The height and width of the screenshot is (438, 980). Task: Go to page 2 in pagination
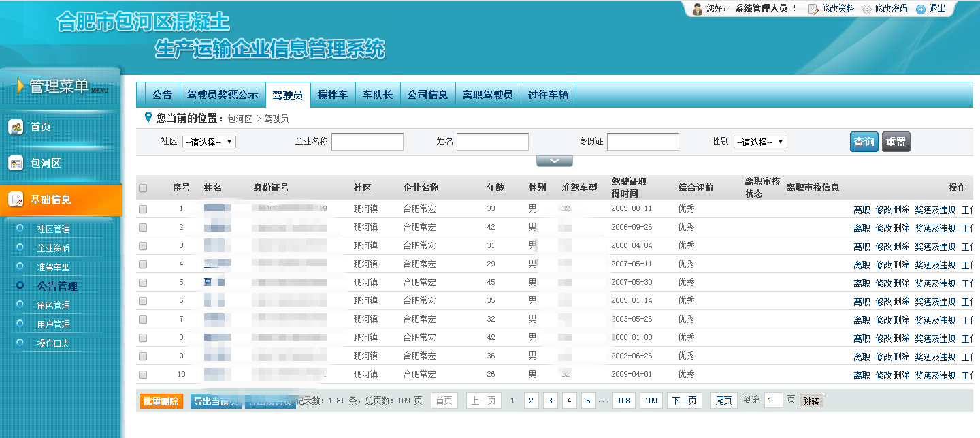click(x=531, y=401)
